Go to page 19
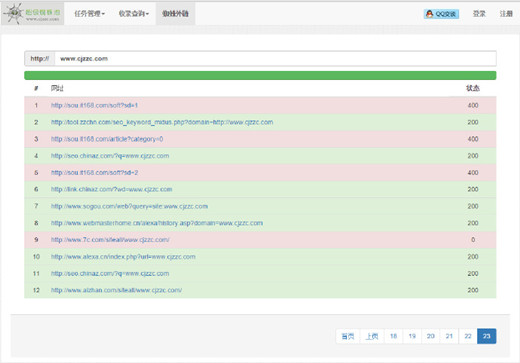This screenshot has height=363, width=520. pyautogui.click(x=412, y=336)
